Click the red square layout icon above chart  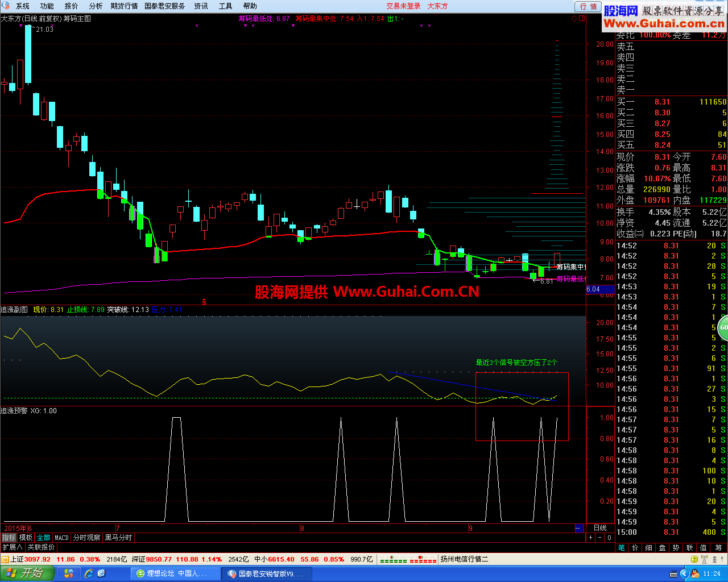[582, 19]
